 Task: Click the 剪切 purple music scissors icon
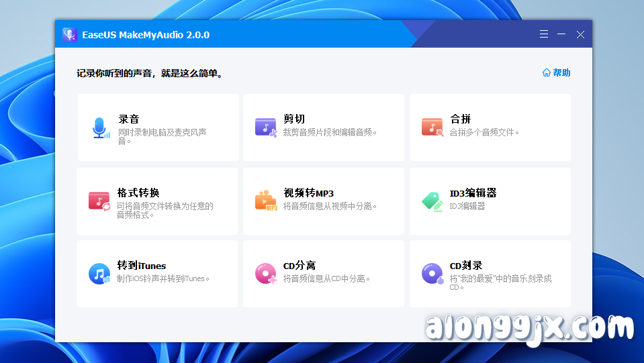pos(266,127)
